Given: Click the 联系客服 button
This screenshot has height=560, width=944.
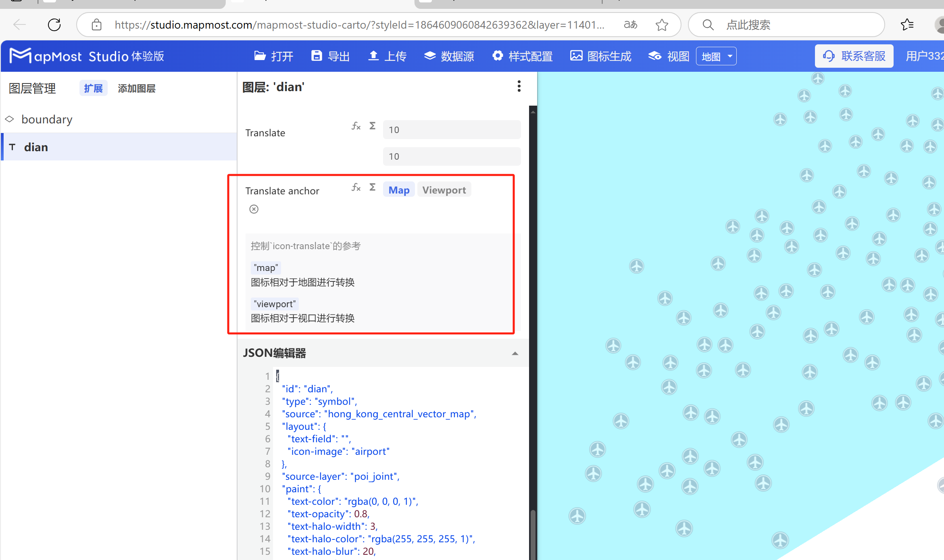Looking at the screenshot, I should [854, 56].
